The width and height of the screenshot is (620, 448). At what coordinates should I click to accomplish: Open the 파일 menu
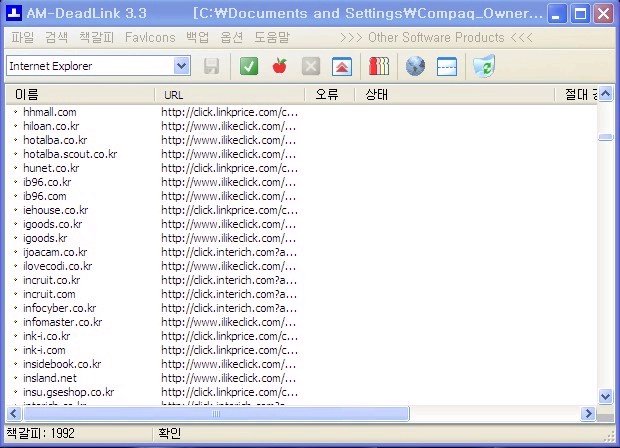tap(22, 38)
